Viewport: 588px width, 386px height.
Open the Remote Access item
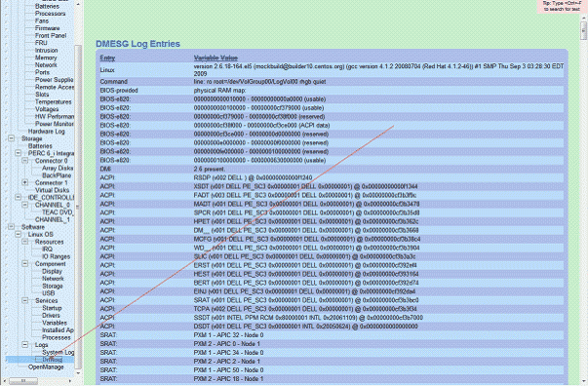pyautogui.click(x=55, y=87)
